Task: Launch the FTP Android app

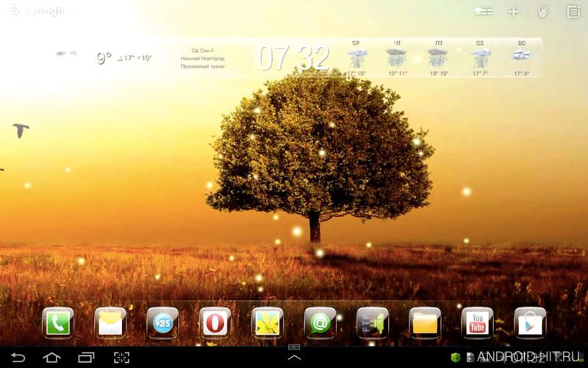Action: coord(373,323)
